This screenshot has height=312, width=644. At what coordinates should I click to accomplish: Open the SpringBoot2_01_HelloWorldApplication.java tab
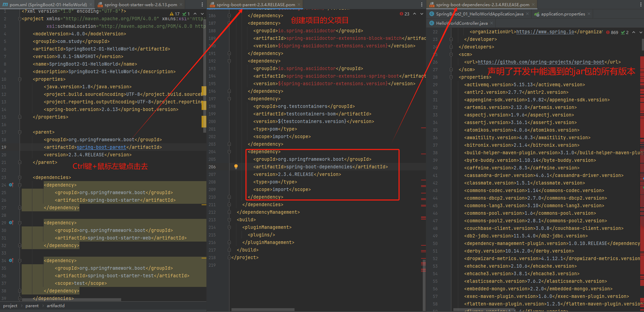pyautogui.click(x=480, y=14)
